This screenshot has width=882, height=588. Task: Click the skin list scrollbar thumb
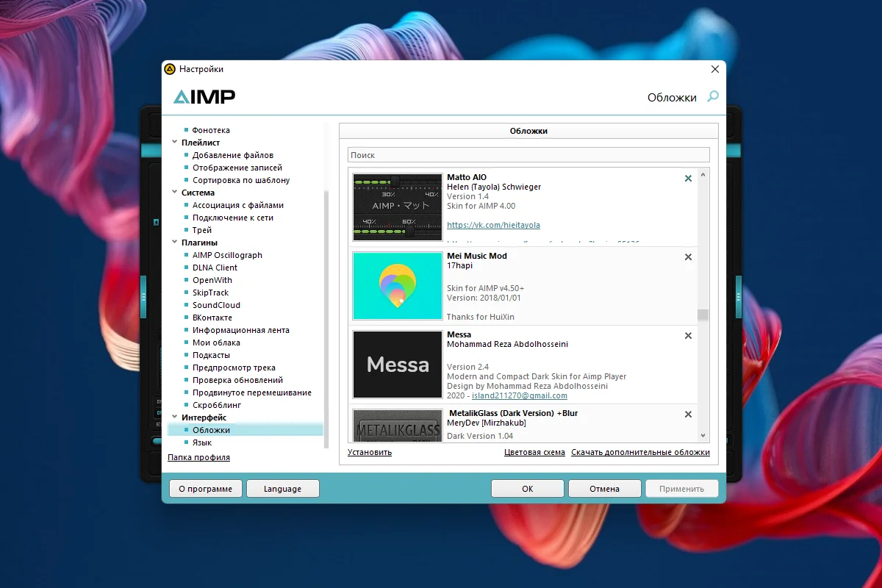point(703,315)
